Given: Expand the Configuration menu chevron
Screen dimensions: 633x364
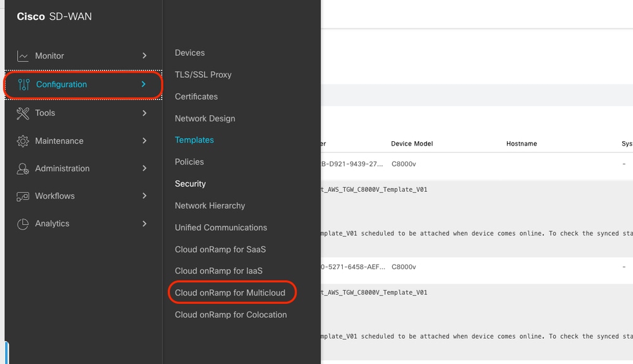Looking at the screenshot, I should [143, 84].
